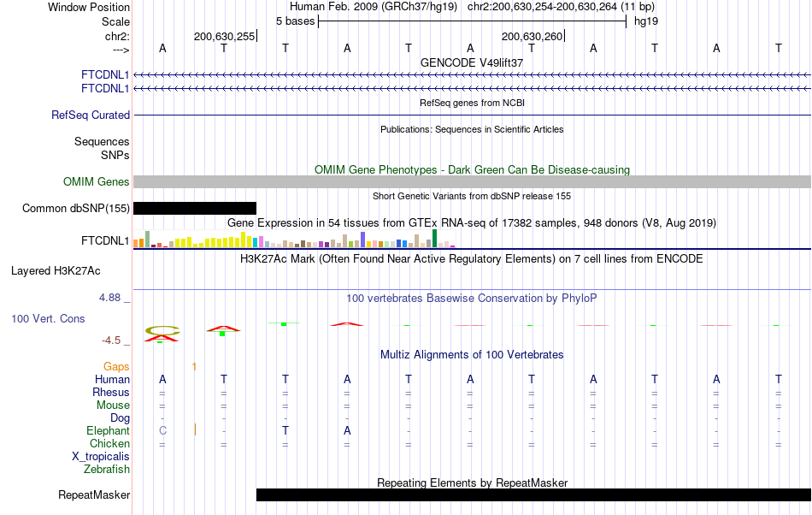This screenshot has height=515, width=812.
Task: Click the Human species label
Action: (x=112, y=379)
